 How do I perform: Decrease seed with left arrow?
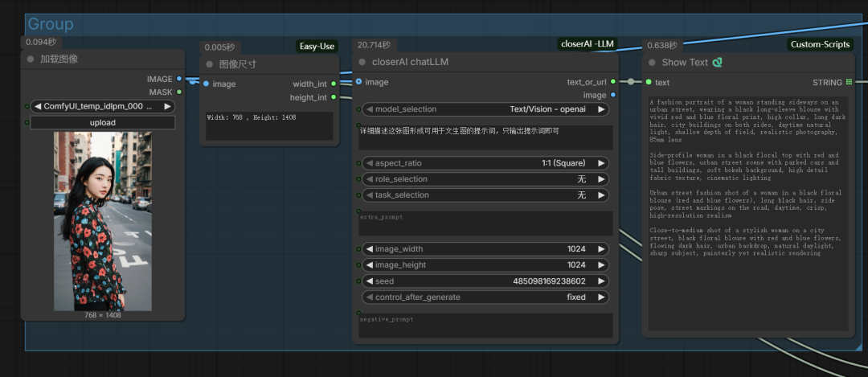[x=369, y=281]
